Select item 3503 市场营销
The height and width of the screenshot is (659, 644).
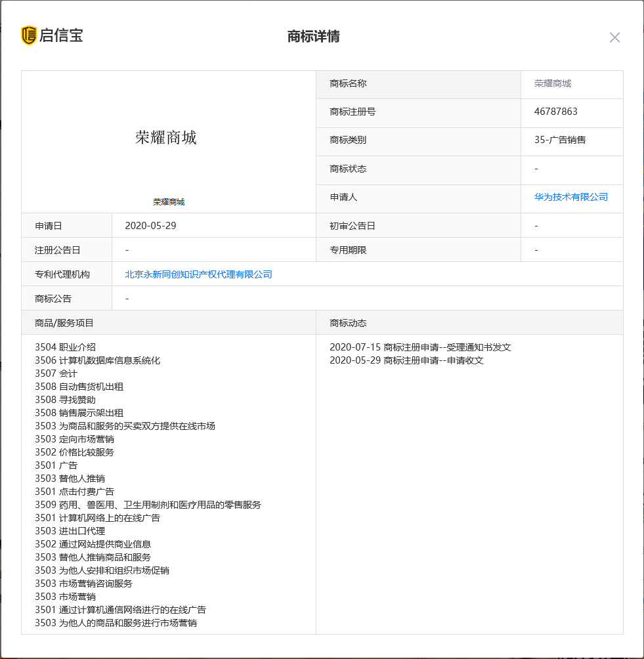(65, 597)
